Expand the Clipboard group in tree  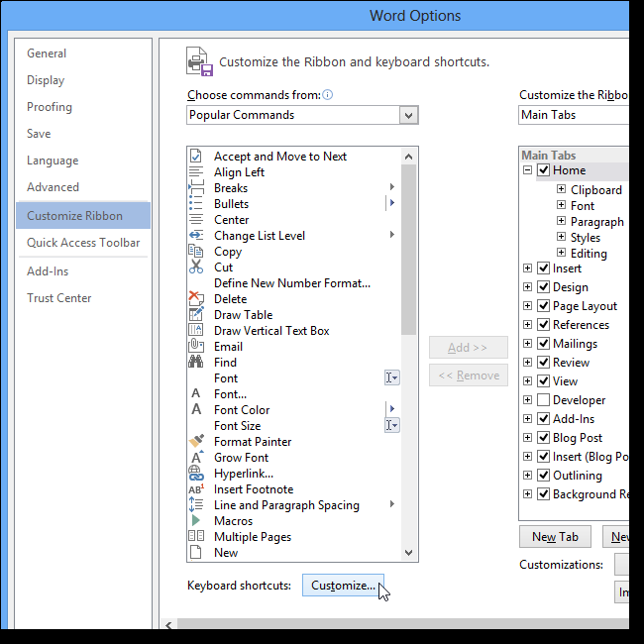click(x=561, y=190)
